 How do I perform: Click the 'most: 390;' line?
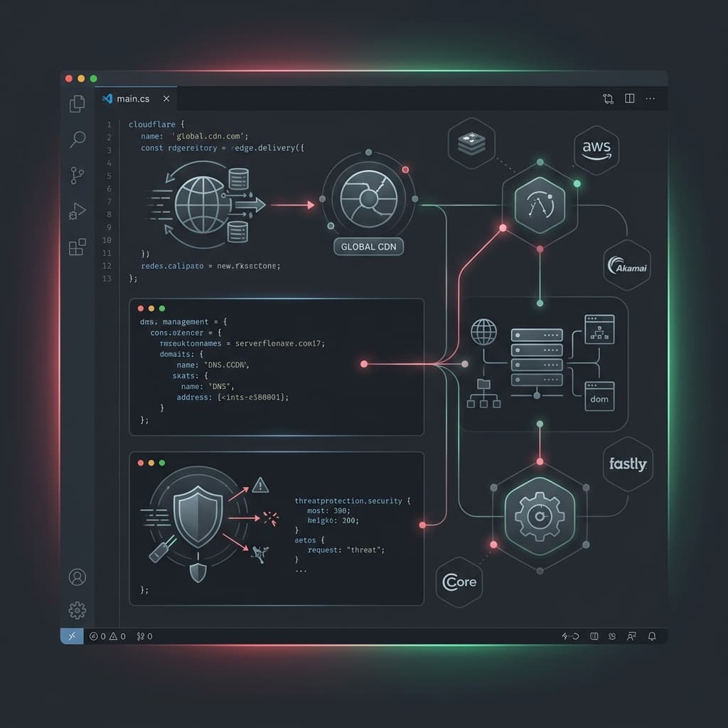pyautogui.click(x=328, y=510)
